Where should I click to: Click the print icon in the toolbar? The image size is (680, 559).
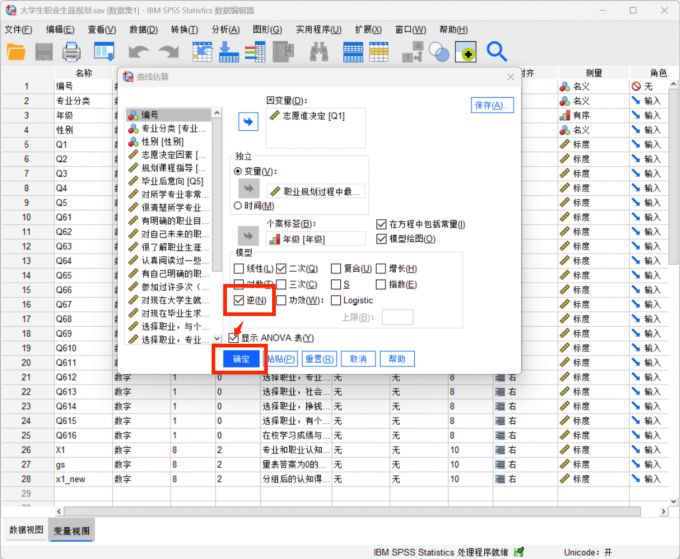[72, 51]
